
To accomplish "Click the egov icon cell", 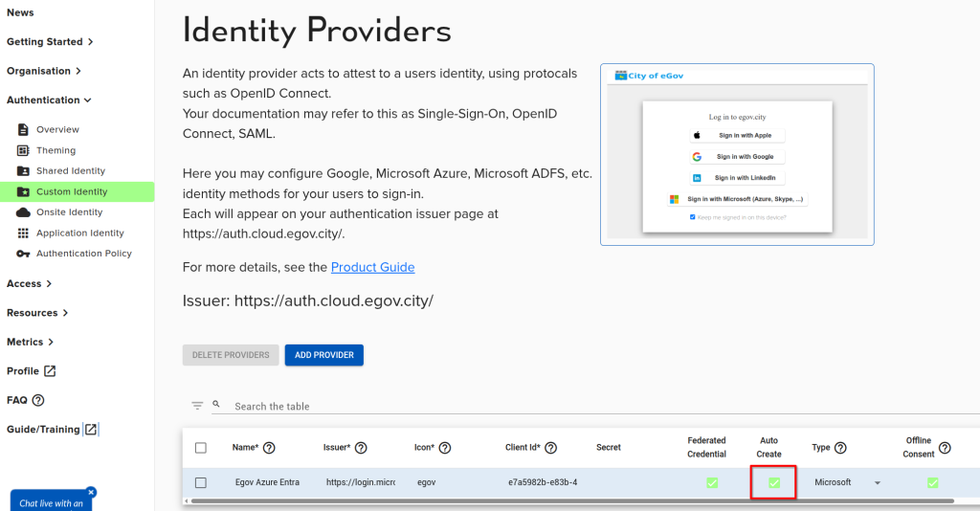I will point(426,482).
